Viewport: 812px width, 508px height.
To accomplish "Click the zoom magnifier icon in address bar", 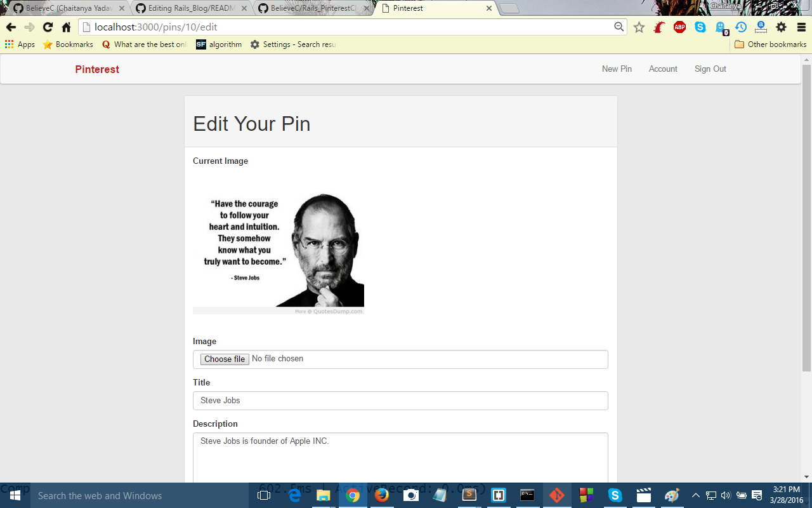I will coord(619,27).
